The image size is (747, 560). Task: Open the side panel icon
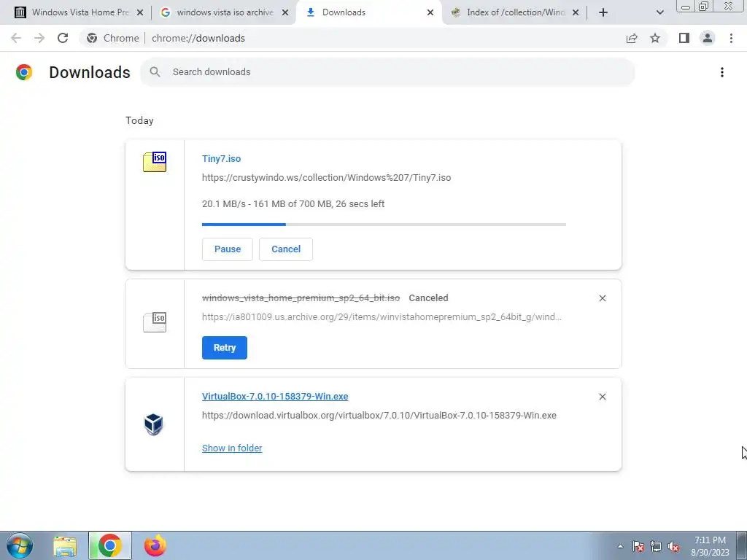684,38
